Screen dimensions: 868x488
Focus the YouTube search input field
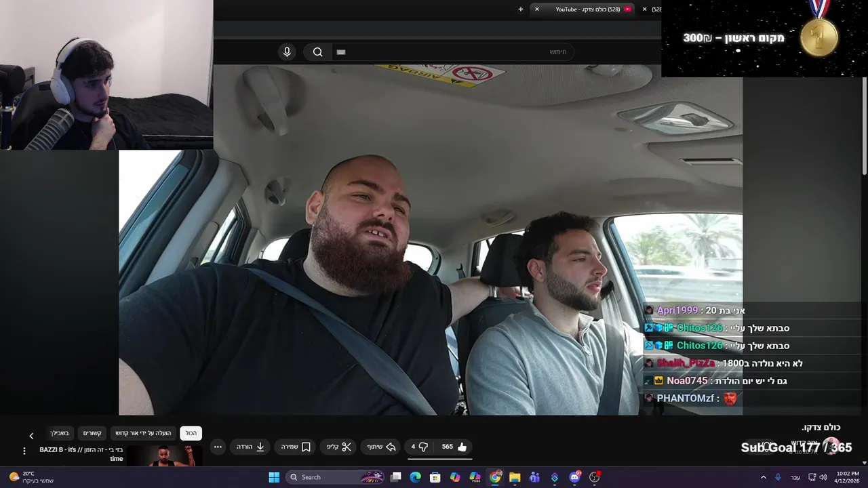pyautogui.click(x=453, y=52)
